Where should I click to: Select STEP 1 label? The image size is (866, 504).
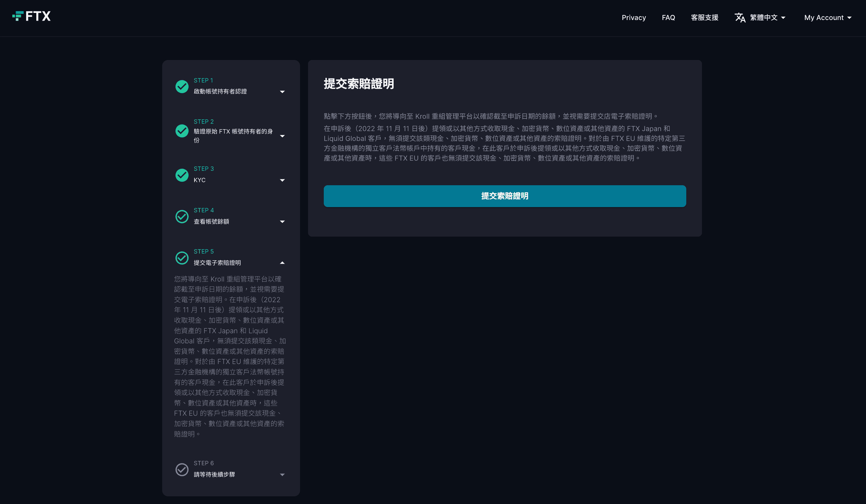[203, 80]
